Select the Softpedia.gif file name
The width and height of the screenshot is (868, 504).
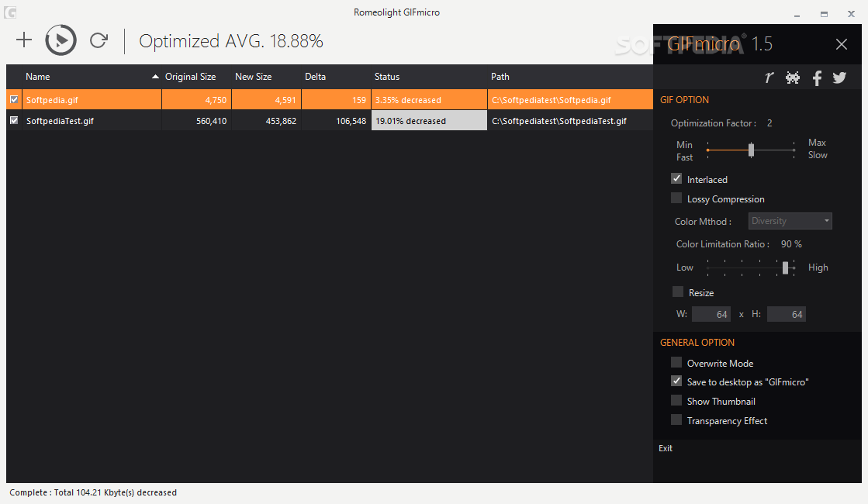point(52,100)
